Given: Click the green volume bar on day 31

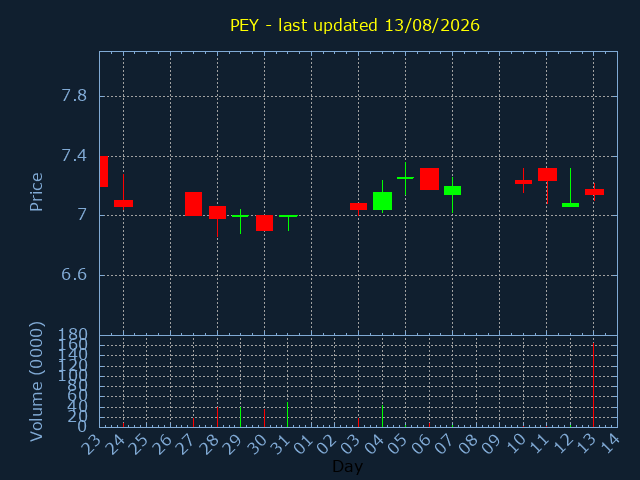Looking at the screenshot, I should click(x=287, y=414).
